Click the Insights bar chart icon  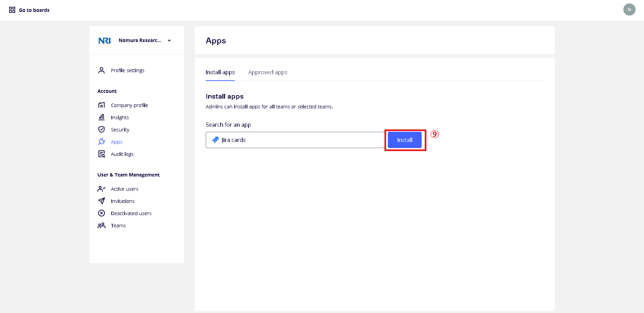pyautogui.click(x=102, y=117)
